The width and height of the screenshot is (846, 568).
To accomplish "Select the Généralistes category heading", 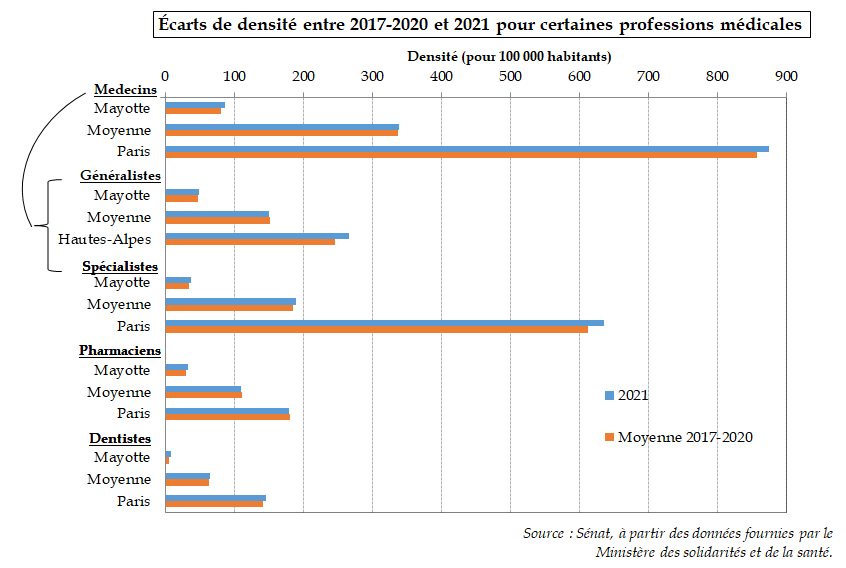I will click(121, 175).
